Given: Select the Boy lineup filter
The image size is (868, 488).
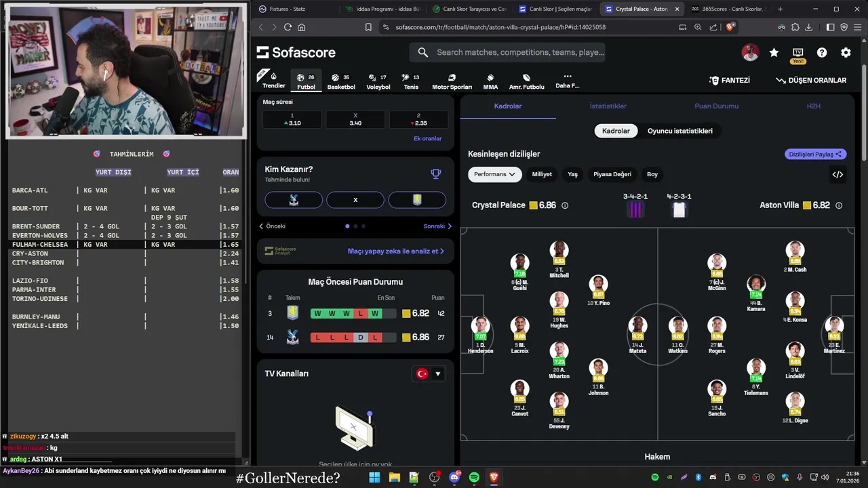Looking at the screenshot, I should (x=652, y=174).
